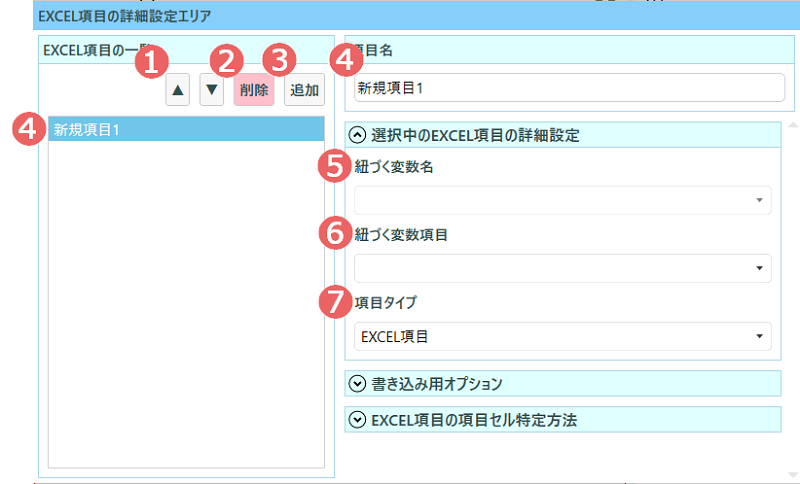Click the 紐づく変数項目 label

point(401,235)
